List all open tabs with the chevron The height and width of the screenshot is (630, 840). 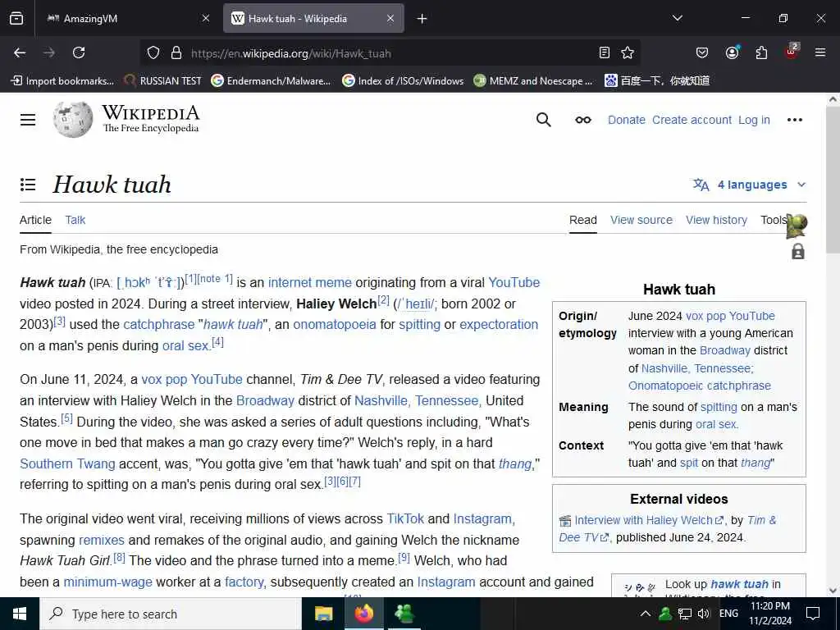[677, 18]
